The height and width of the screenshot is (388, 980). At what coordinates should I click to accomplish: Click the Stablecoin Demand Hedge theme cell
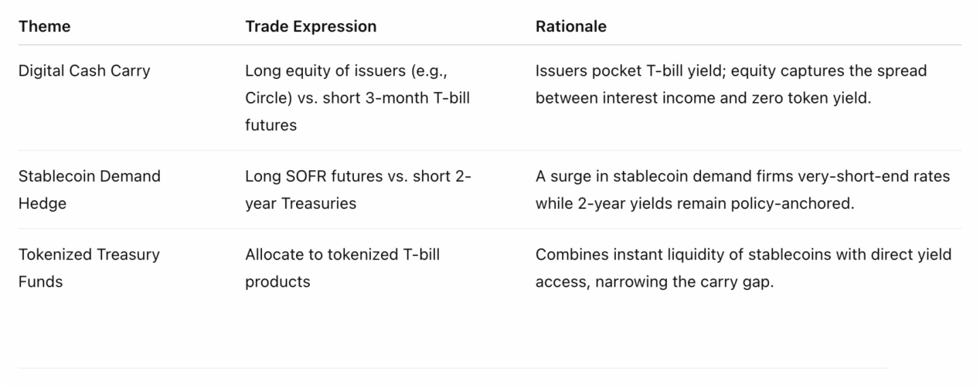pos(89,189)
